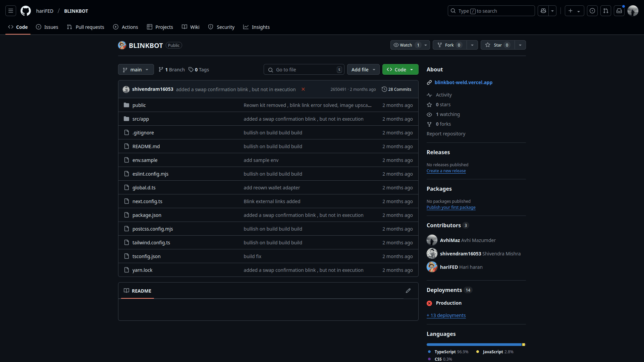Viewport: 644px width, 362px height.
Task: Go to GitHub homepage via the Octocat logo
Action: 25,11
